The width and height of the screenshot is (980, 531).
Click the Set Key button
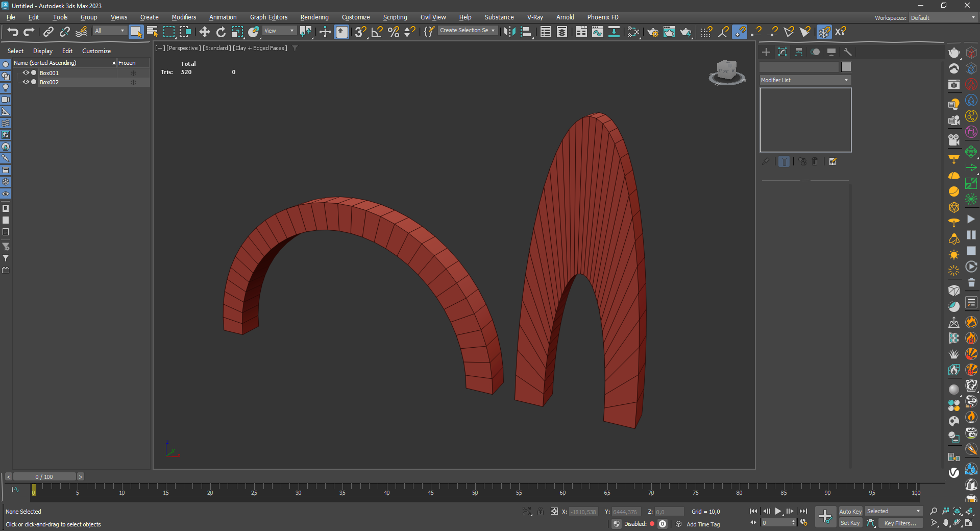click(x=850, y=523)
